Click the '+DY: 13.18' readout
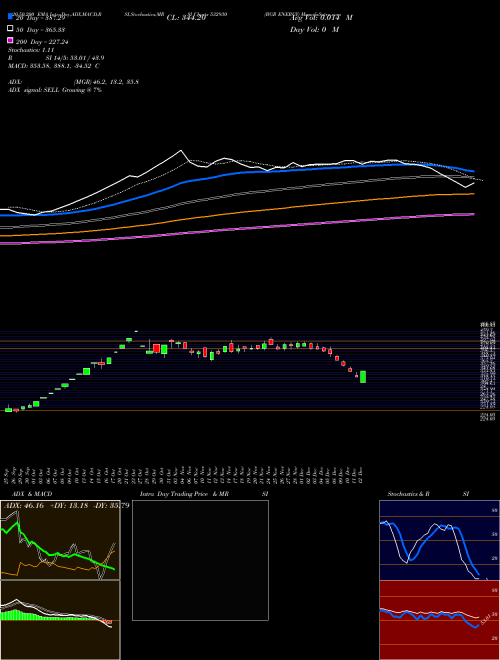This screenshot has width=500, height=660. pyautogui.click(x=69, y=505)
